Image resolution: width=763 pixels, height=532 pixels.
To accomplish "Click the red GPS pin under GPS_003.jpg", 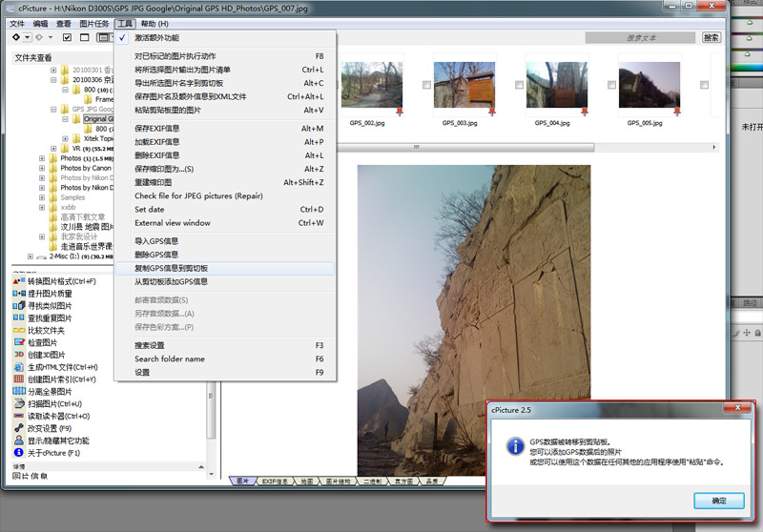I will (x=492, y=112).
